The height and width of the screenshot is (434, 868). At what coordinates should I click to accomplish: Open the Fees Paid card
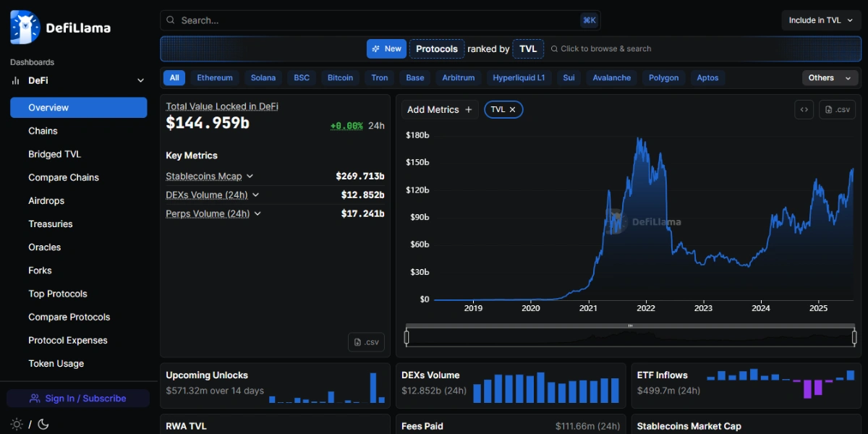(x=511, y=425)
